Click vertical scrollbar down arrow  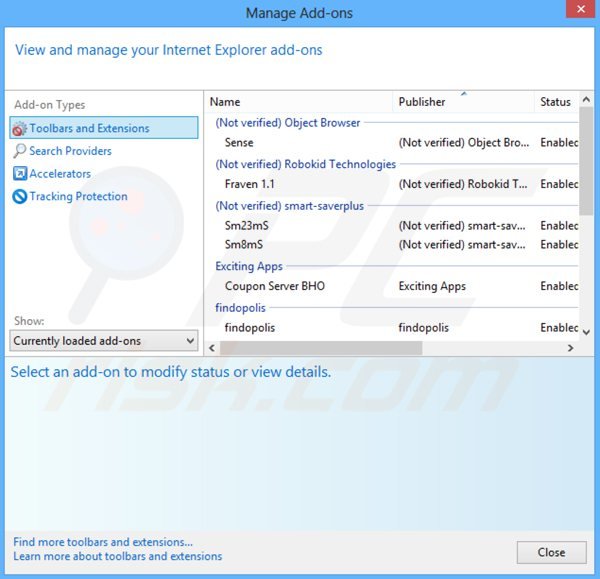586,331
